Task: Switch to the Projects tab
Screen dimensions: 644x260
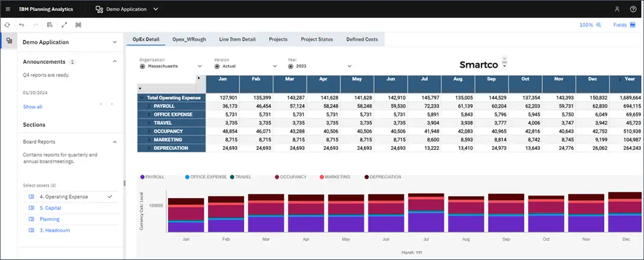Action: 278,39
